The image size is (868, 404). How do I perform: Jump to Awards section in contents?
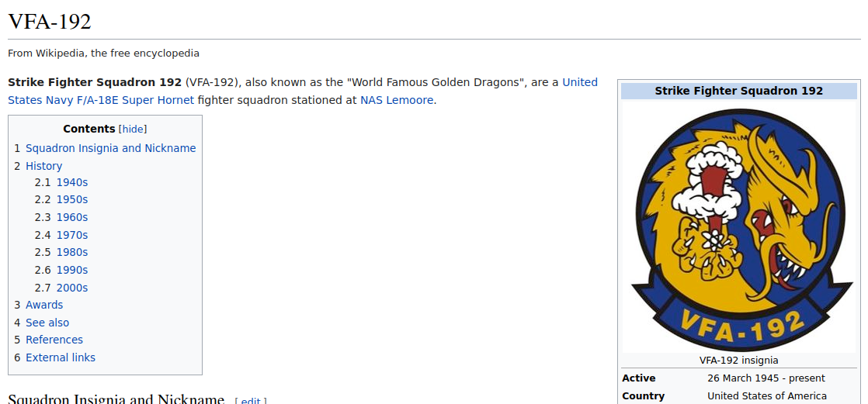[x=44, y=305]
